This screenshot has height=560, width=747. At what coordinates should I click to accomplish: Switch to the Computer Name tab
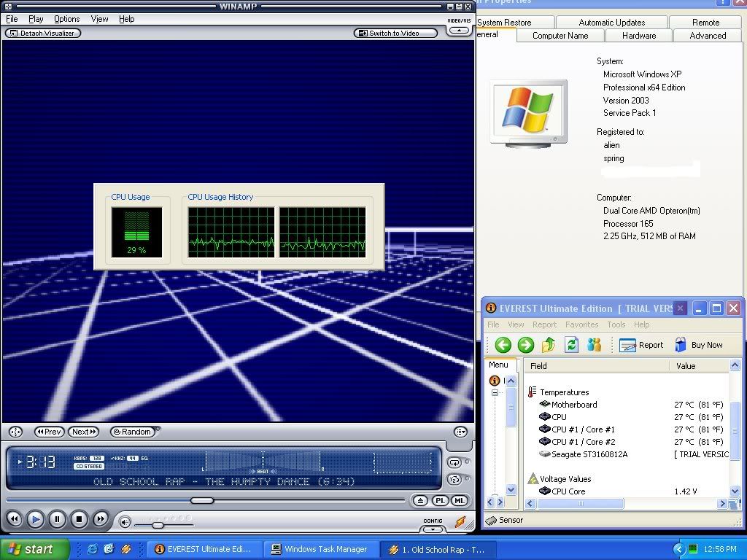tap(560, 36)
